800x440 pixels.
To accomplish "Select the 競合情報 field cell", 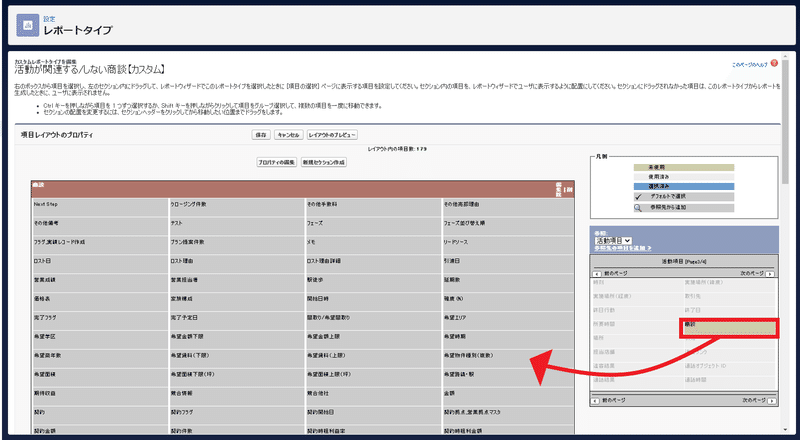I will click(x=237, y=396).
